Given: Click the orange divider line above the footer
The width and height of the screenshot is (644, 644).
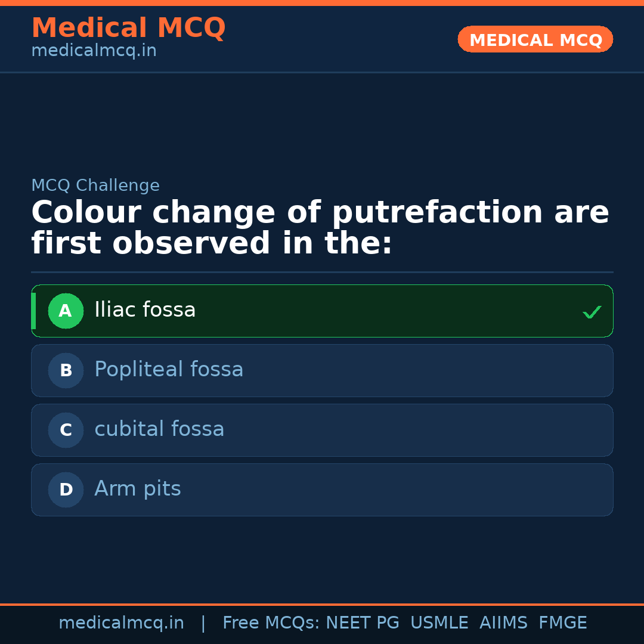Looking at the screenshot, I should (322, 603).
